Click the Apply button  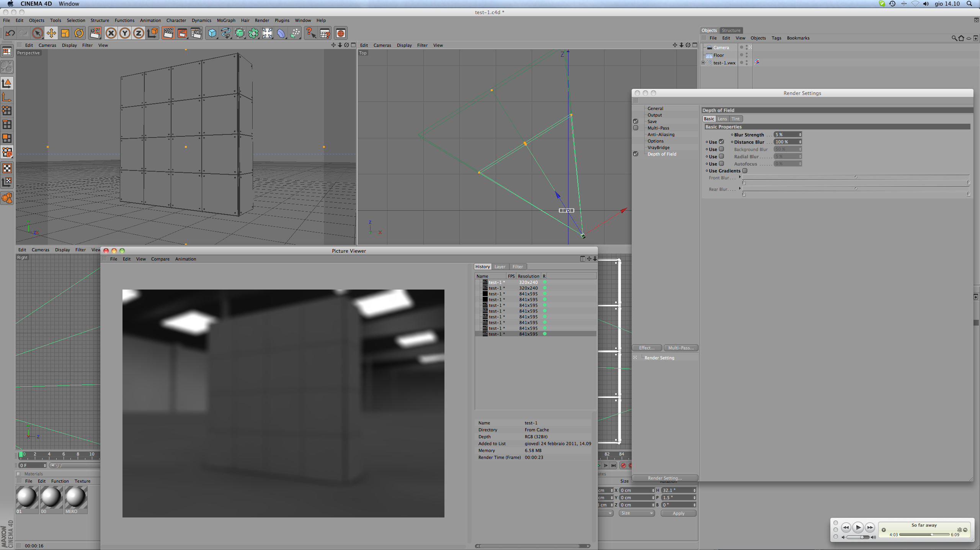pyautogui.click(x=678, y=513)
